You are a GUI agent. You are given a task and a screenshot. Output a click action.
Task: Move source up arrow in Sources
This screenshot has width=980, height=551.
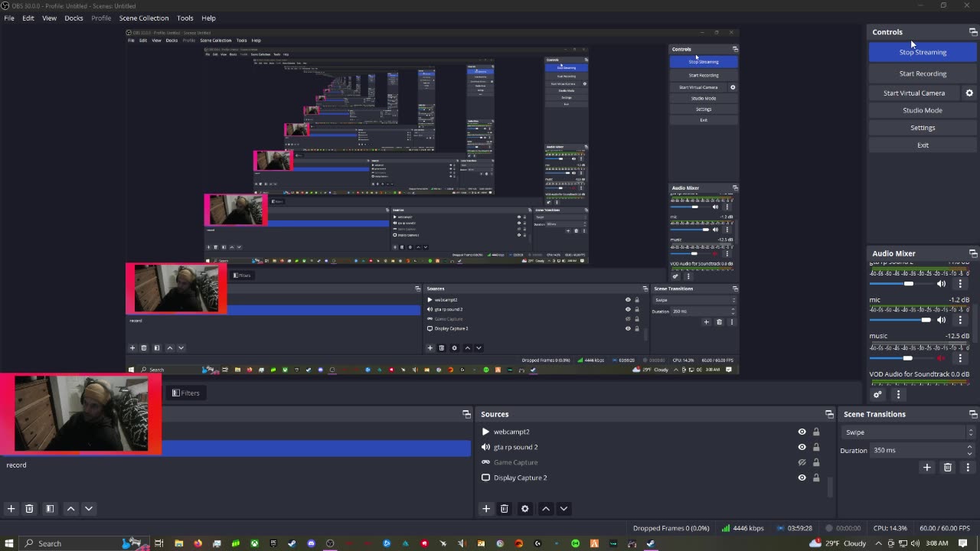(546, 509)
